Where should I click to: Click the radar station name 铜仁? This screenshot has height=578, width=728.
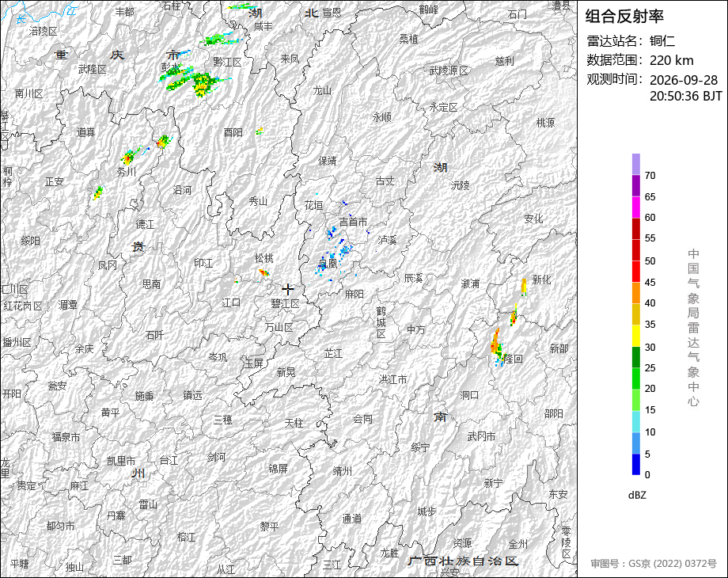click(662, 41)
